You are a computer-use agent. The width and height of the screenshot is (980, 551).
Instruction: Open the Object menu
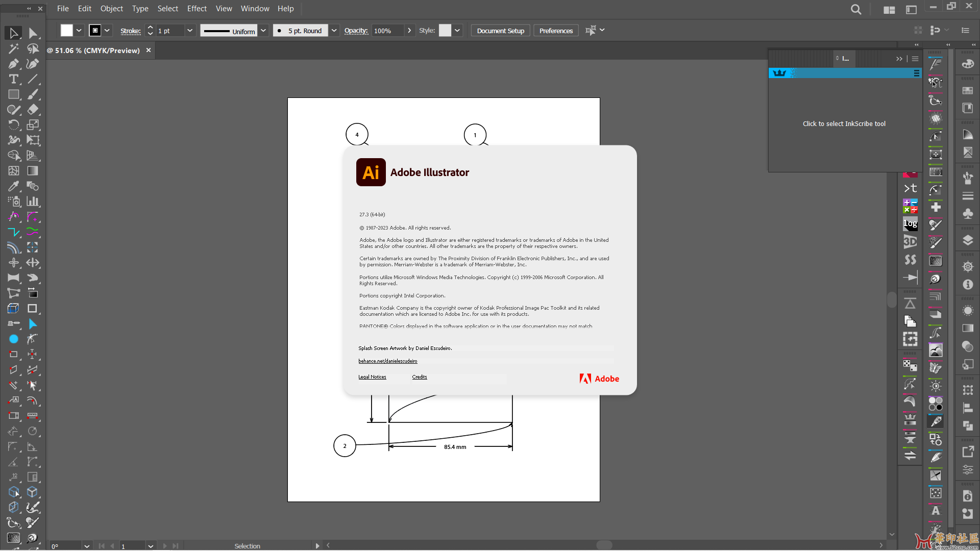(112, 9)
